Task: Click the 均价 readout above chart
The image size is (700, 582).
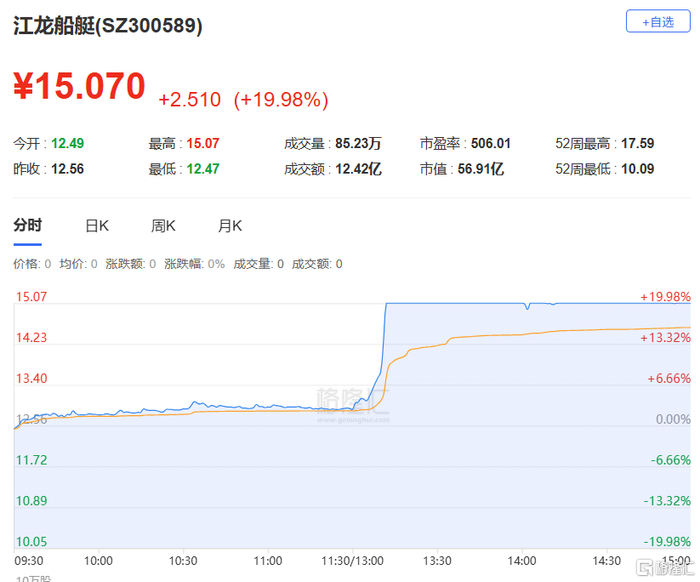Action: point(78,264)
